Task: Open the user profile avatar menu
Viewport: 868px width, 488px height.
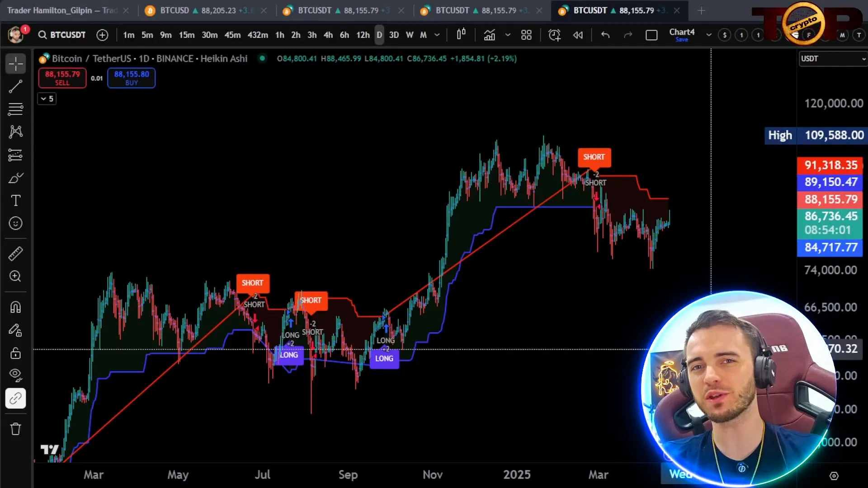Action: 16,35
